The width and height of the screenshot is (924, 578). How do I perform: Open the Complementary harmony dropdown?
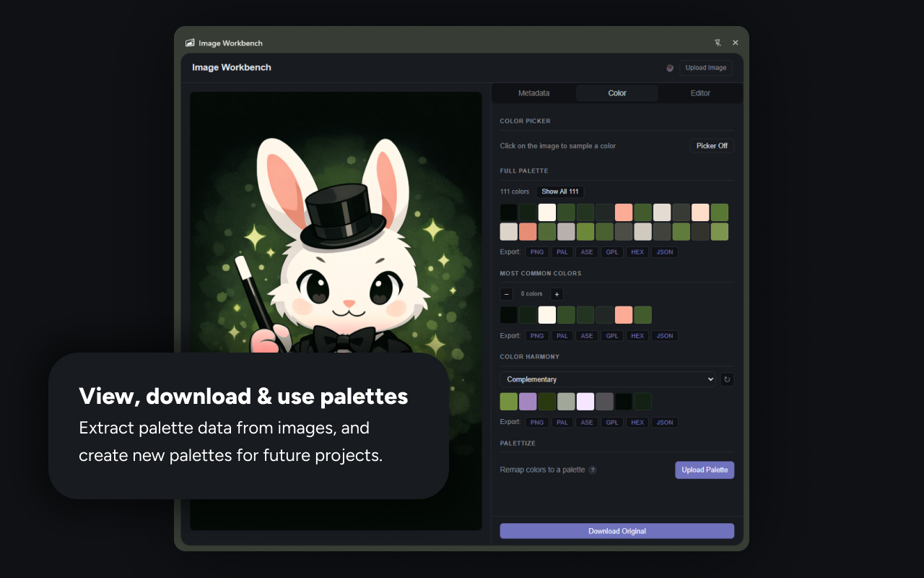point(608,379)
